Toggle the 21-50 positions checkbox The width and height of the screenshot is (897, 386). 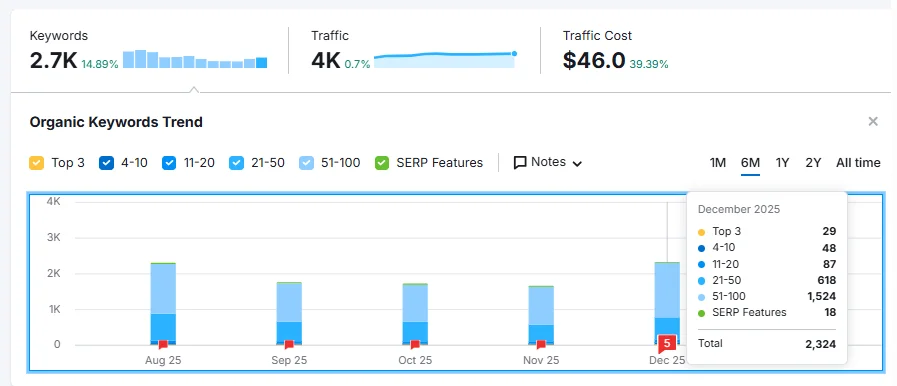click(236, 163)
